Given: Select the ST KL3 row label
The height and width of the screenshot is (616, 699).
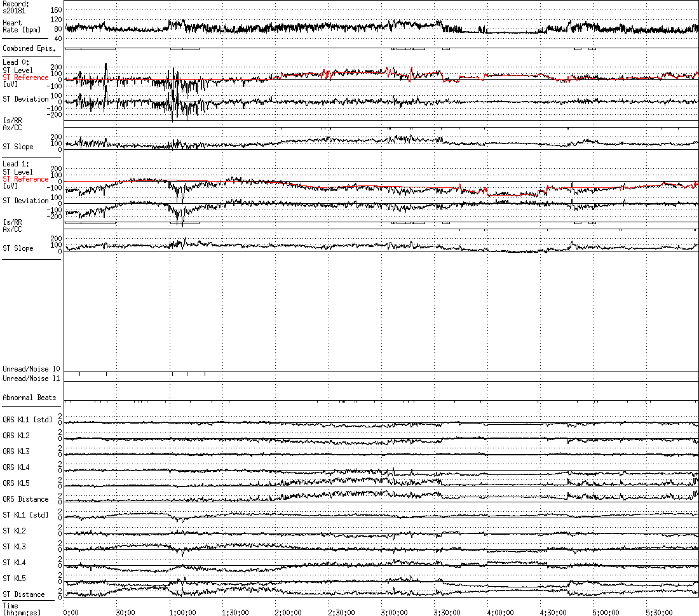Looking at the screenshot, I should [x=15, y=547].
